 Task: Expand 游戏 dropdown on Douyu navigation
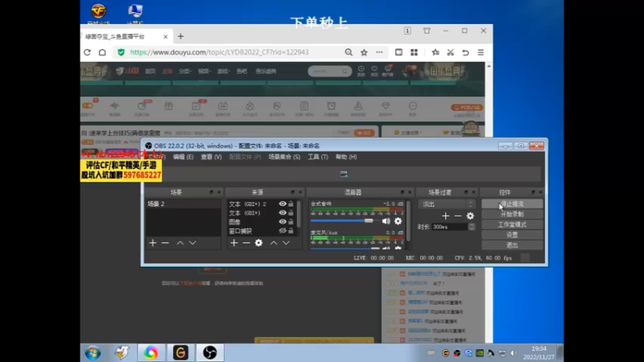click(224, 71)
